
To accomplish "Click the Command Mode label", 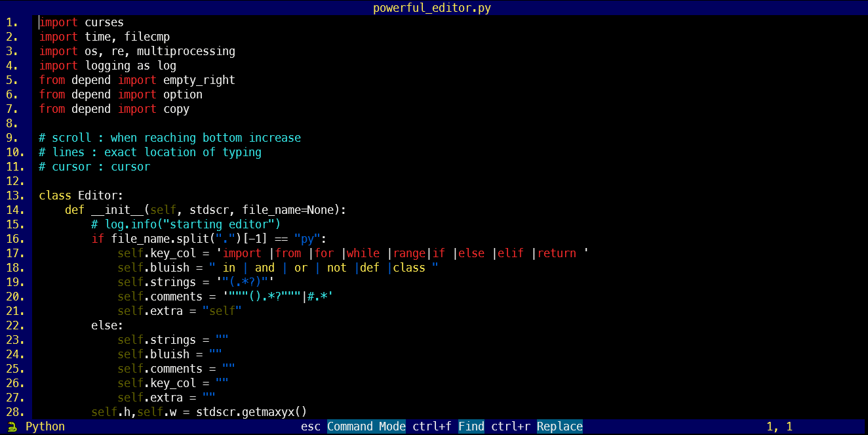I will click(366, 426).
